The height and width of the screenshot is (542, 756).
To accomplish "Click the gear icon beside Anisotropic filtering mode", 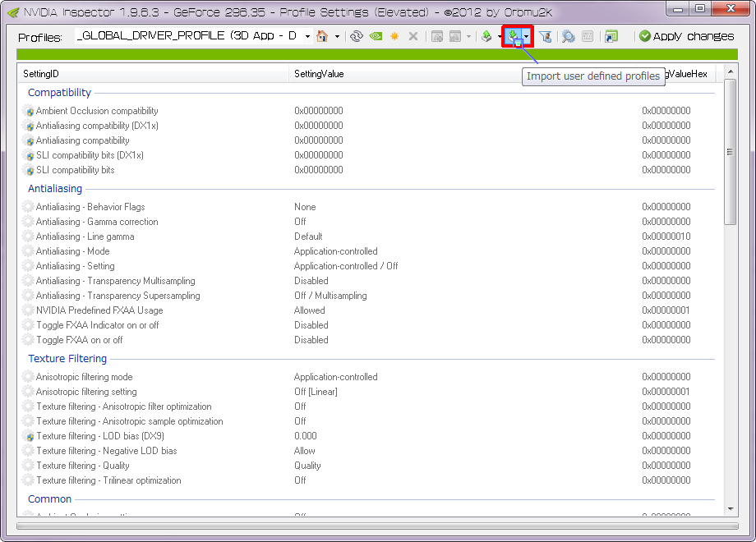I will pos(29,377).
